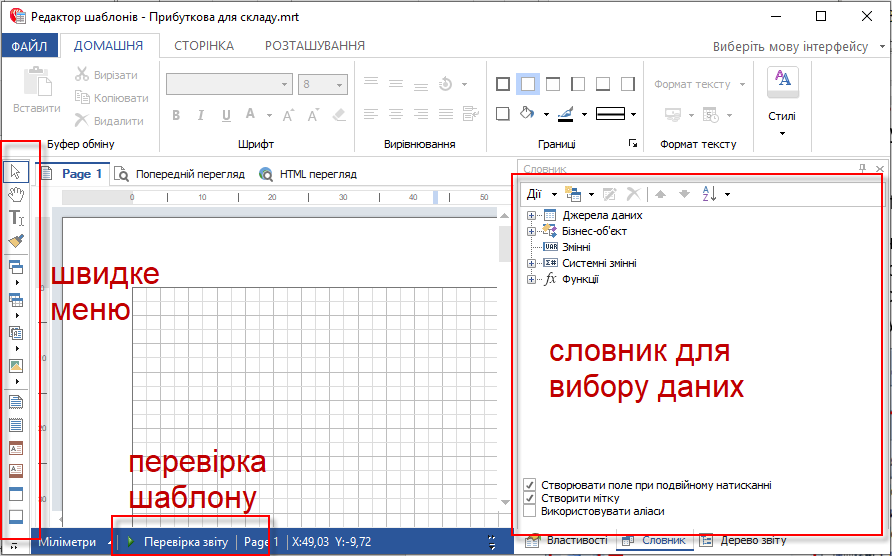Click the Bold font button
The width and height of the screenshot is (892, 556).
click(175, 115)
